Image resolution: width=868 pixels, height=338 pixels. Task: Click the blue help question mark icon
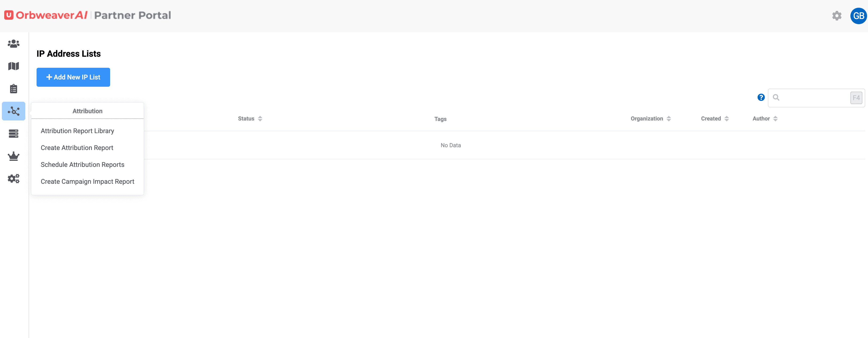point(761,97)
